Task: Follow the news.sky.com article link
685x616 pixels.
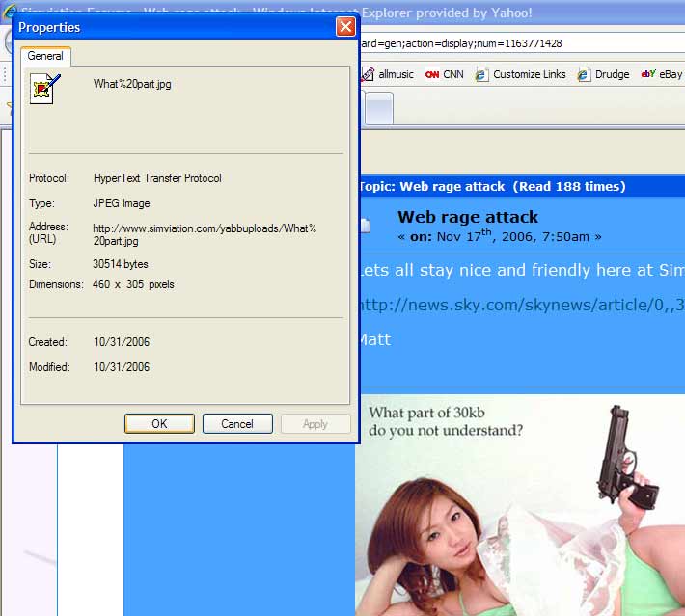Action: point(521,305)
